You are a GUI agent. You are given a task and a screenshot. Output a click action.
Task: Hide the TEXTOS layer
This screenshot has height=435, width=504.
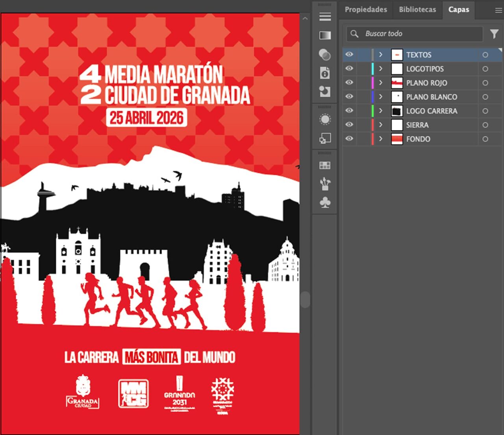[x=349, y=54]
